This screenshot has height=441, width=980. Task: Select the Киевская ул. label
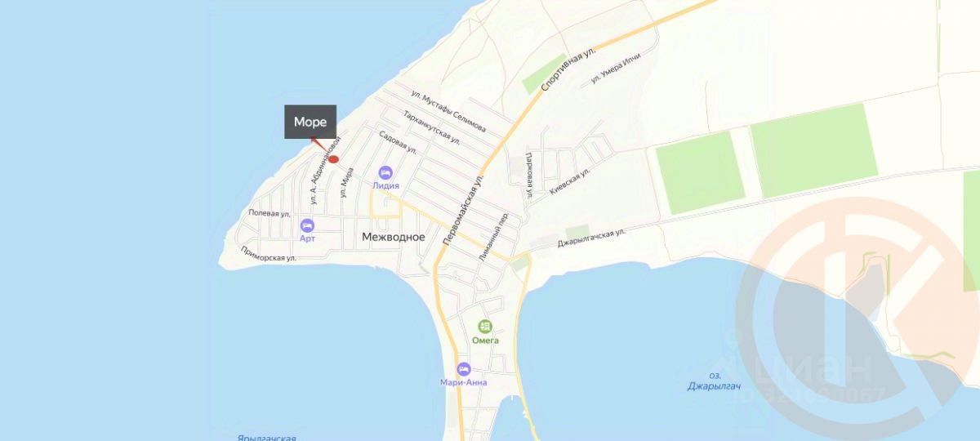point(571,180)
